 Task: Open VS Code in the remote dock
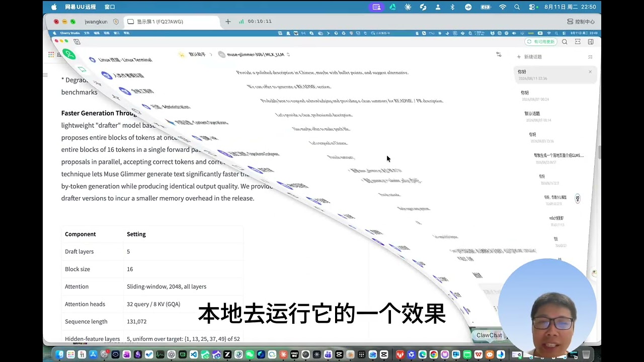[x=193, y=354]
